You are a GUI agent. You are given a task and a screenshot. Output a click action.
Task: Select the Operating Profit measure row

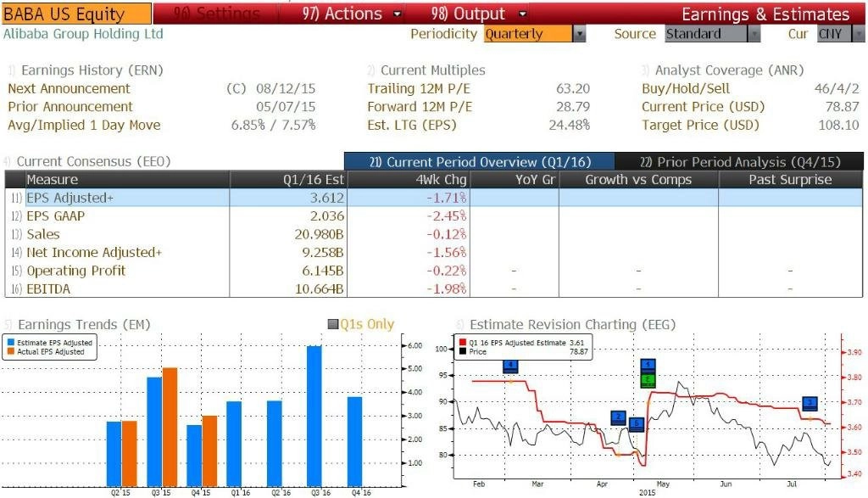click(x=434, y=271)
